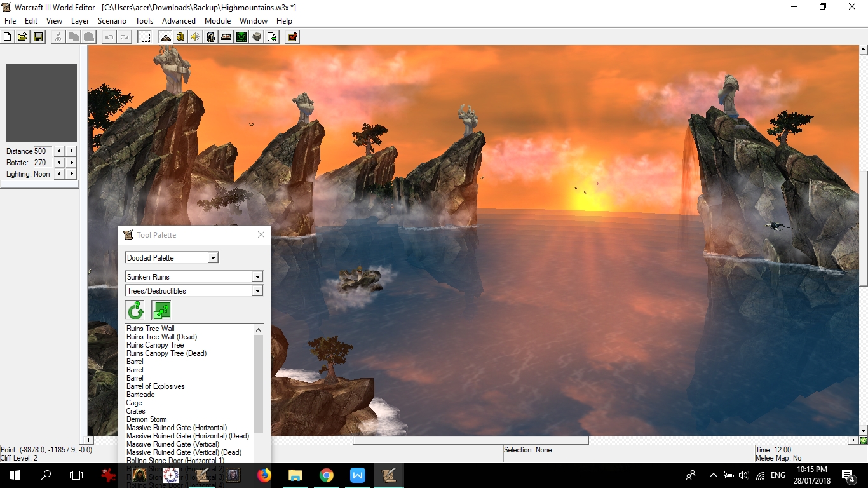Toggle random rotation in Tool Palette
868x488 pixels.
point(135,310)
